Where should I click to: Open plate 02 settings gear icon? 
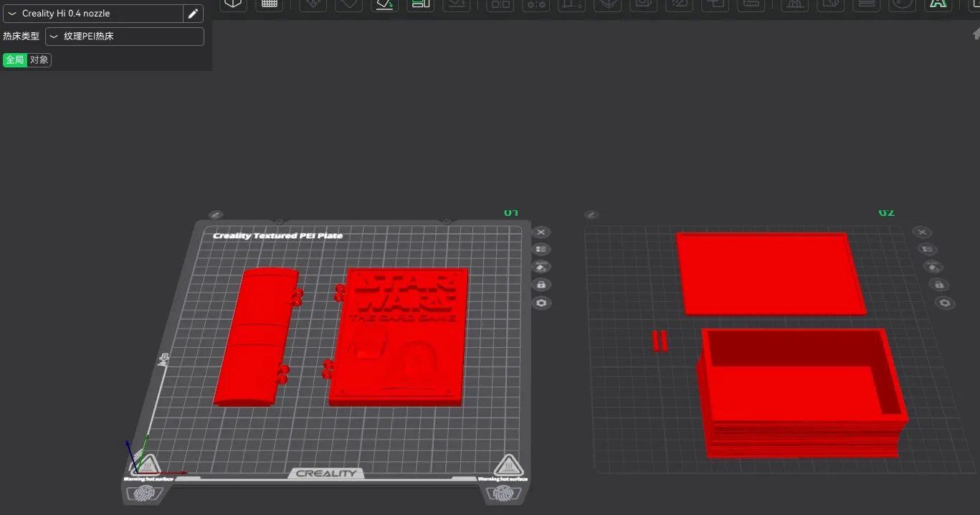(946, 303)
